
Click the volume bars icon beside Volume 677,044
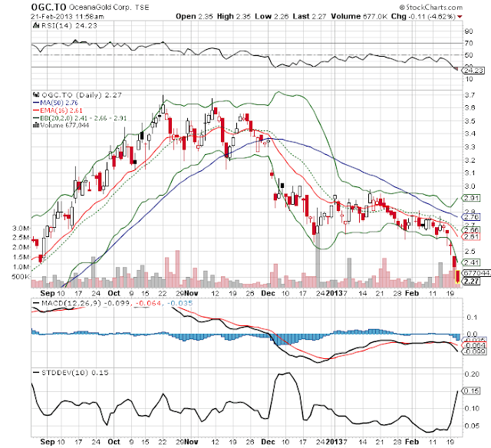coord(36,125)
